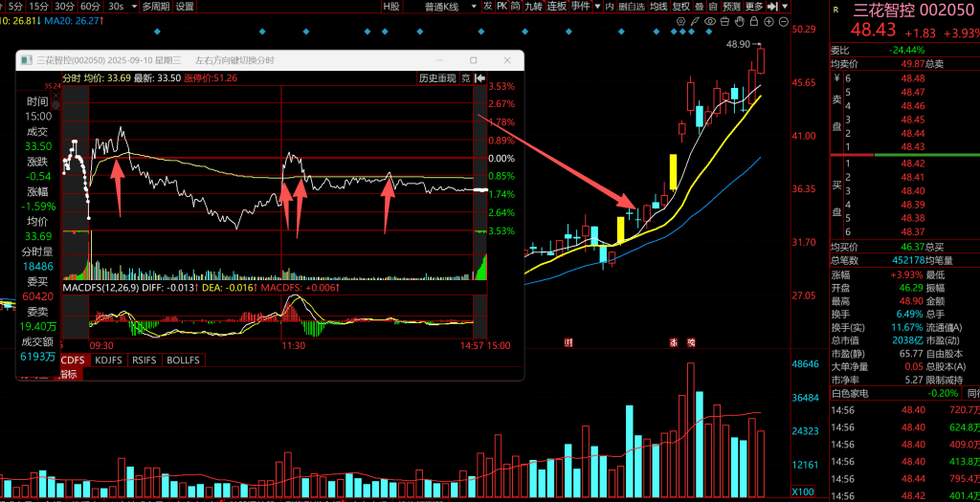Image resolution: width=980 pixels, height=502 pixels.
Task: Select the 60分 timeframe
Action: click(90, 6)
